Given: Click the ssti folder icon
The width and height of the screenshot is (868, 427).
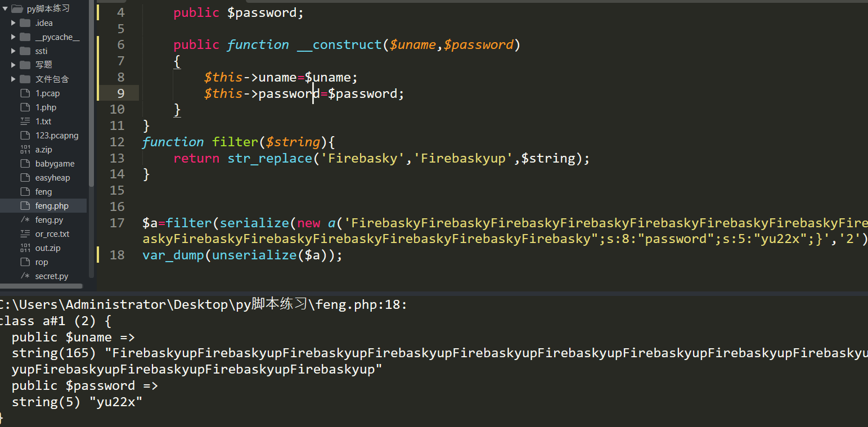Looking at the screenshot, I should (x=25, y=51).
